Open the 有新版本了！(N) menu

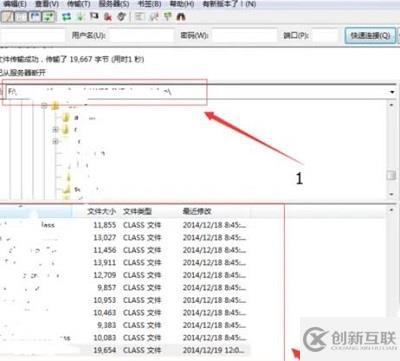229,4
